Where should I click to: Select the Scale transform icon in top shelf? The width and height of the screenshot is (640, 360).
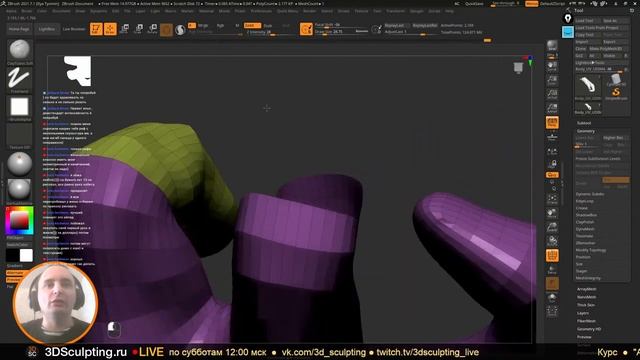[x=138, y=29]
